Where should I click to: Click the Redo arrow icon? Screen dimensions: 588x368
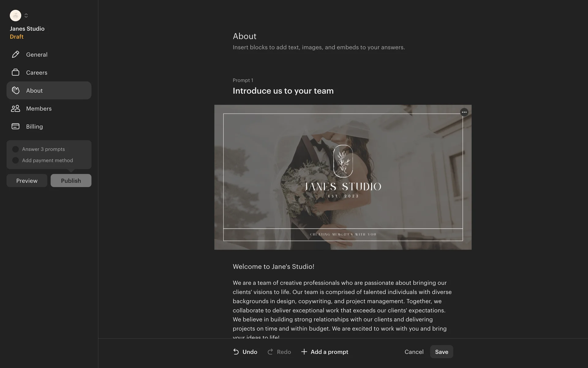click(270, 352)
